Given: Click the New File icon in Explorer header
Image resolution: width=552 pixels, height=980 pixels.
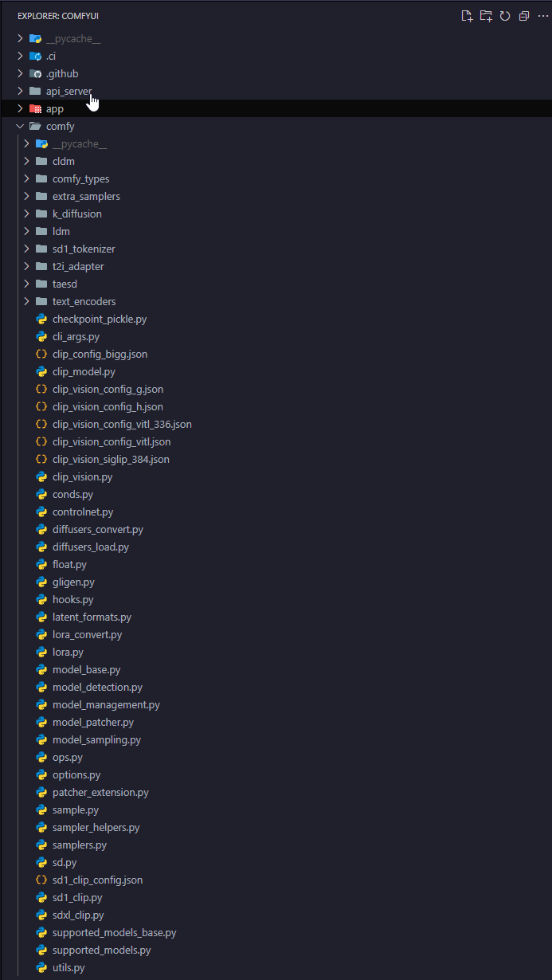Looking at the screenshot, I should (467, 16).
